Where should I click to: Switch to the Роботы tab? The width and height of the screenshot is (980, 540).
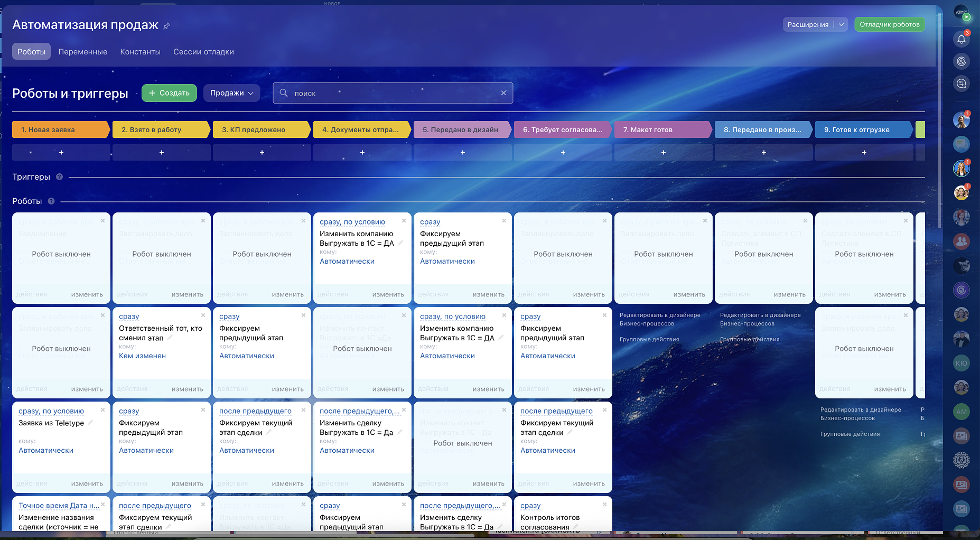pyautogui.click(x=32, y=52)
